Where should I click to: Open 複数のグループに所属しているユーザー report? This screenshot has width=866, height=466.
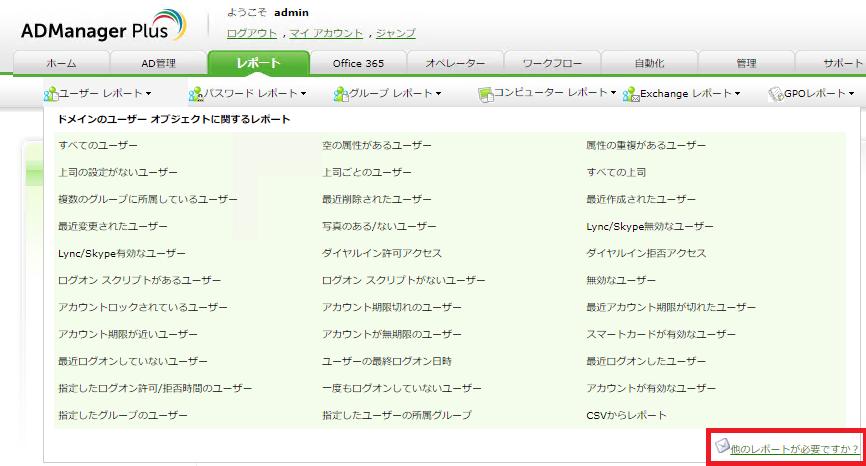[148, 199]
